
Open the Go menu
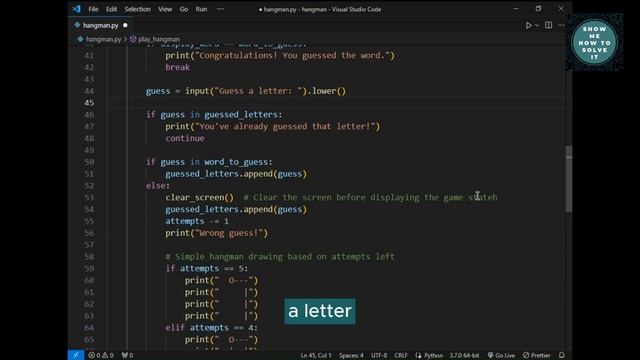(x=184, y=9)
